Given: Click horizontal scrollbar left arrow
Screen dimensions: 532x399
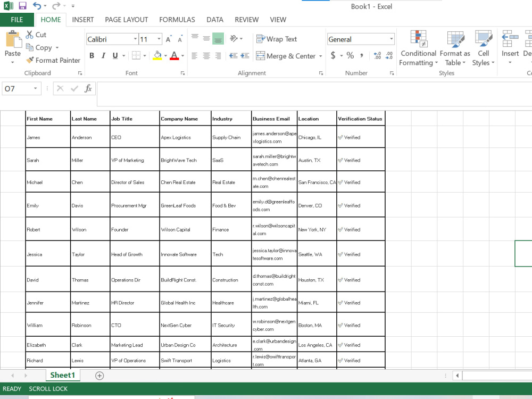Looking at the screenshot, I should [458, 375].
